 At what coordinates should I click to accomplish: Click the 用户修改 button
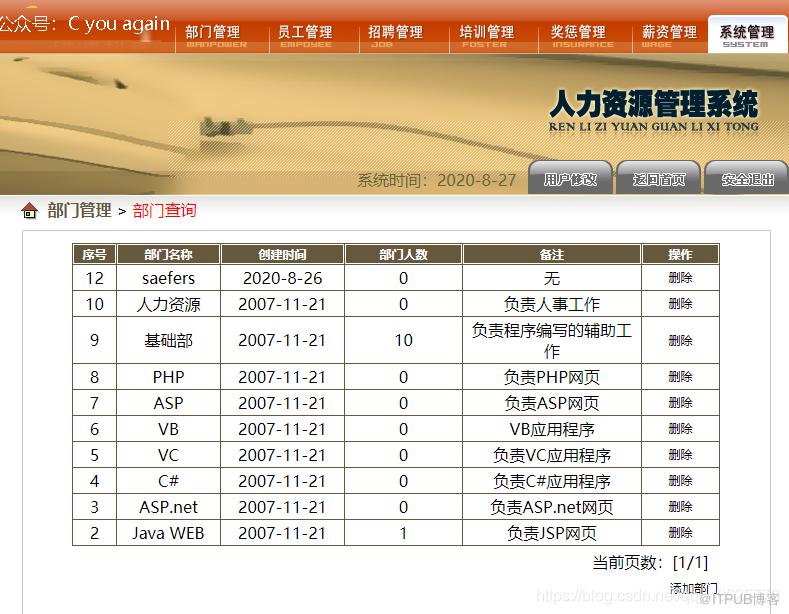(570, 179)
